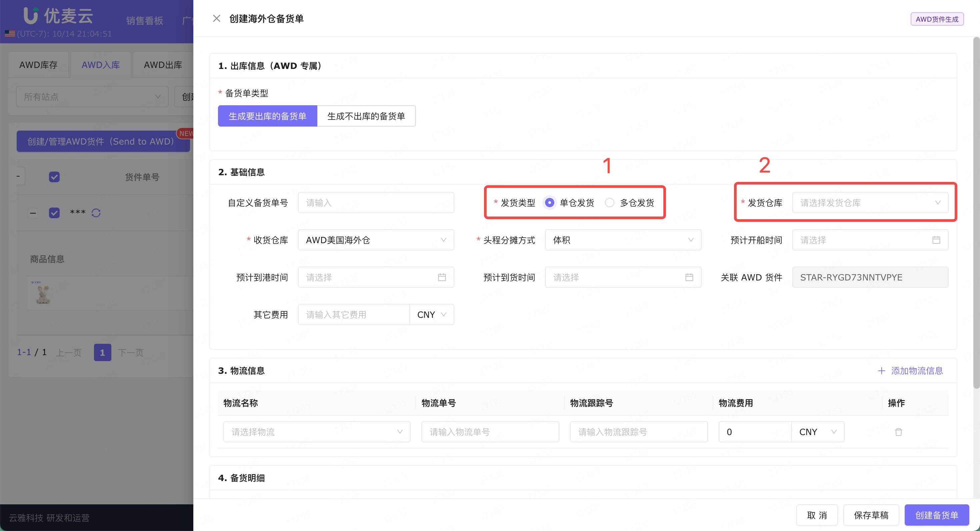
Task: Open the 发货仓库 dropdown
Action: pos(870,203)
